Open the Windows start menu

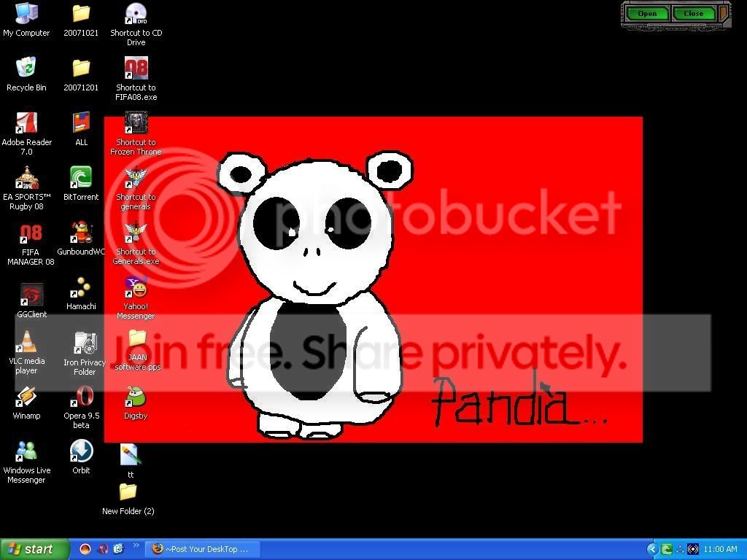34,549
